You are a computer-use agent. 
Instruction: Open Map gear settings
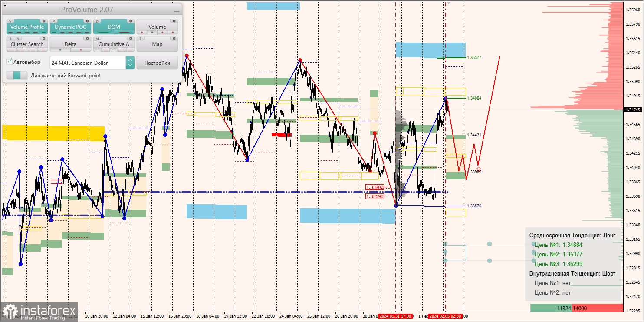174,38
